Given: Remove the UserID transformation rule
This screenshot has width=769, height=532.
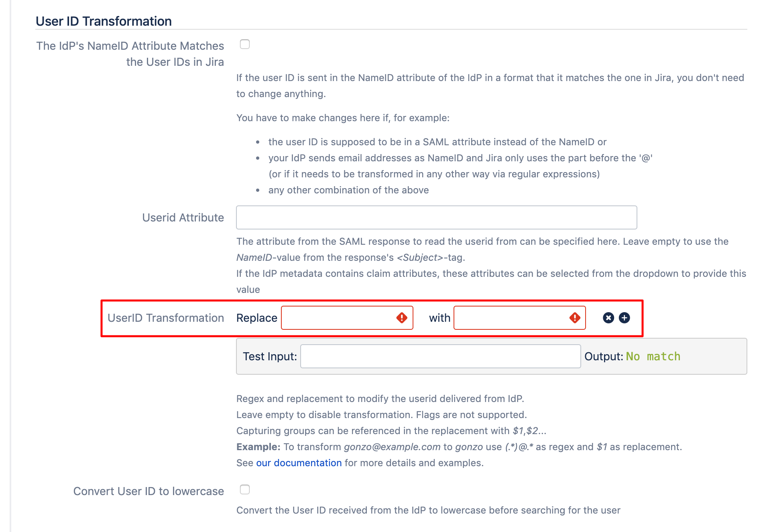Looking at the screenshot, I should coord(608,318).
